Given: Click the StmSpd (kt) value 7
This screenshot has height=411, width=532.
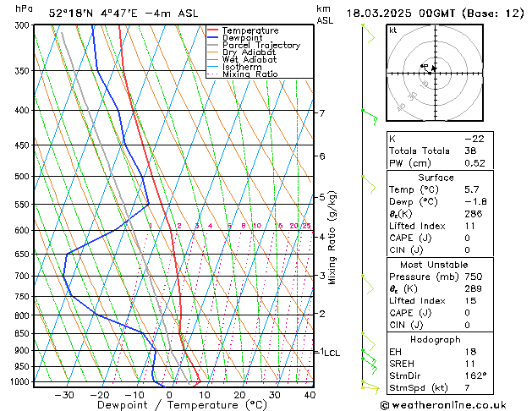Looking at the screenshot, I should 467,388.
